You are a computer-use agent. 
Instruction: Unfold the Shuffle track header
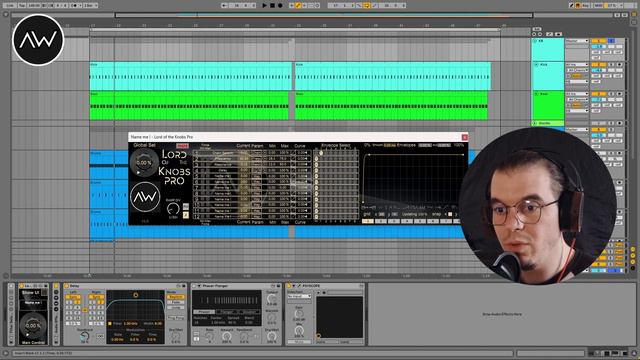(x=535, y=123)
